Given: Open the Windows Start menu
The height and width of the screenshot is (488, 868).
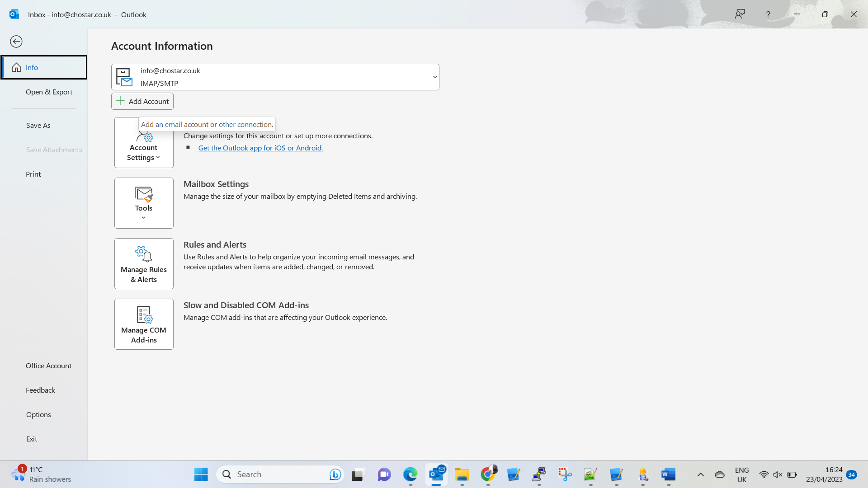Looking at the screenshot, I should pyautogui.click(x=201, y=474).
